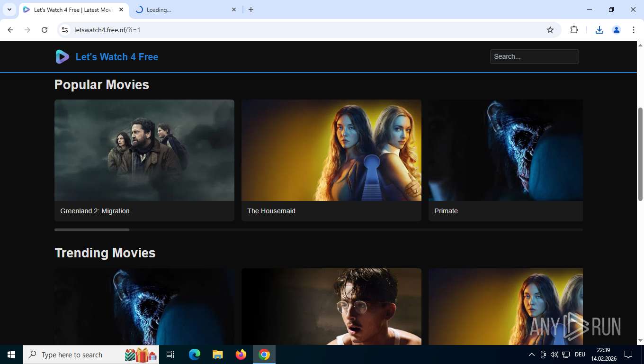Image resolution: width=644 pixels, height=364 pixels.
Task: Switch the DEU input language
Action: click(x=580, y=355)
